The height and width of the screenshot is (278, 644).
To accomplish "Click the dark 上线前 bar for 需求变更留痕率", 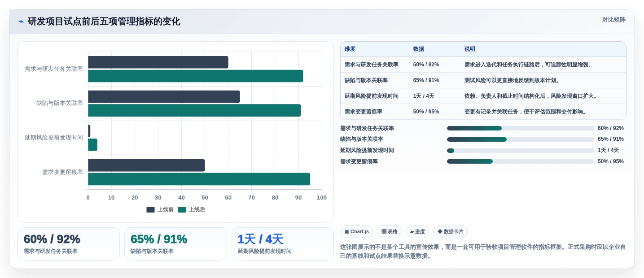I will 146,165.
